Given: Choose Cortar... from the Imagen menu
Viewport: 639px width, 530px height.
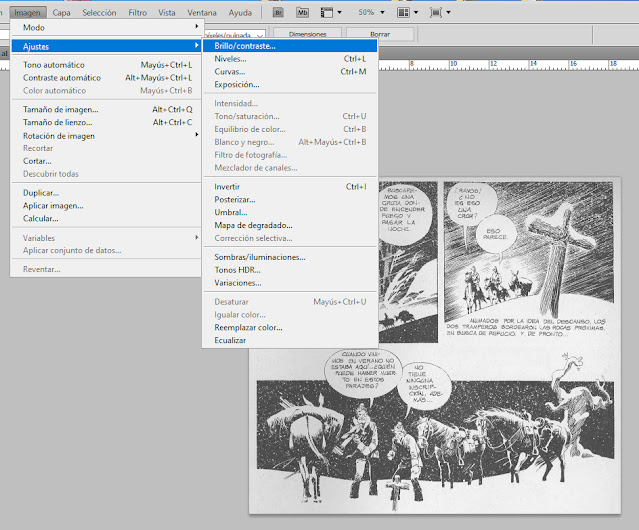Looking at the screenshot, I should [106, 161].
